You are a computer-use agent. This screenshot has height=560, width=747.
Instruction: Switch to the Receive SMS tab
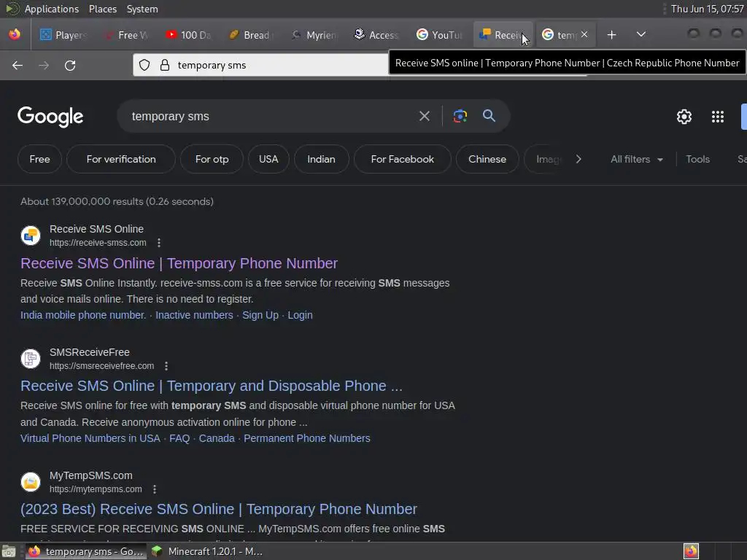(x=503, y=35)
